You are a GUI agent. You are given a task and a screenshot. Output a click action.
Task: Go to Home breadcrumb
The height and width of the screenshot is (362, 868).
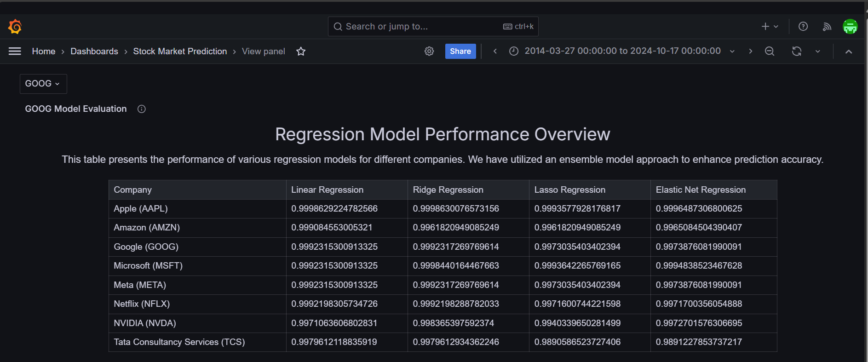[x=44, y=52]
